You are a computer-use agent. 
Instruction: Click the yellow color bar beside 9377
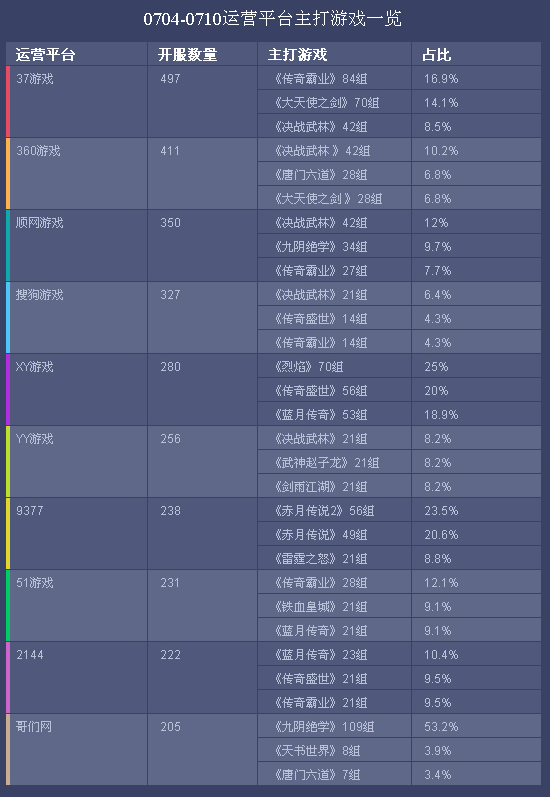tap(8, 534)
